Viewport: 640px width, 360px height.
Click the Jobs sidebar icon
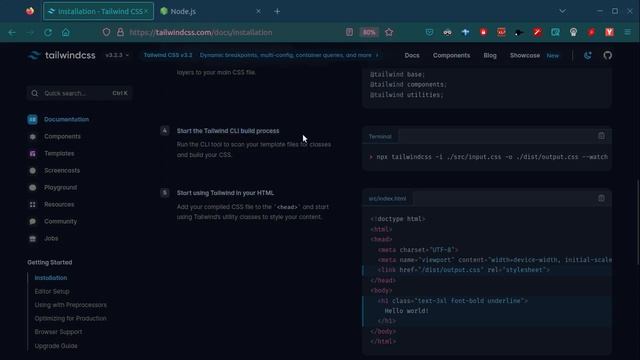pyautogui.click(x=32, y=238)
